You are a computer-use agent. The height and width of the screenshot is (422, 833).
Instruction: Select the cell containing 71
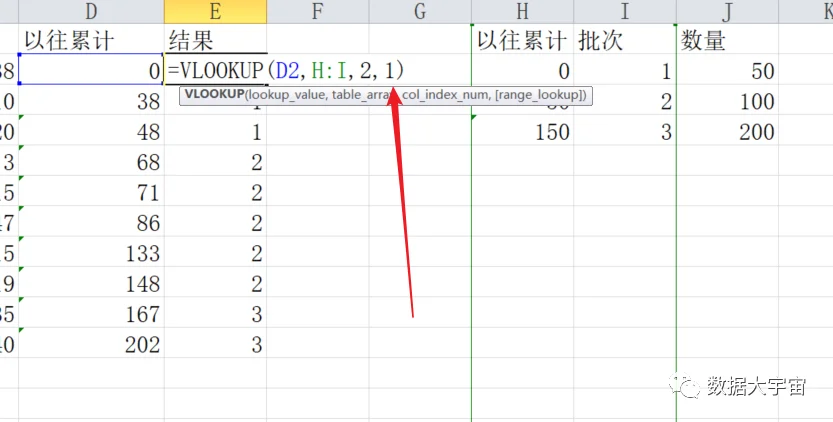coord(91,191)
